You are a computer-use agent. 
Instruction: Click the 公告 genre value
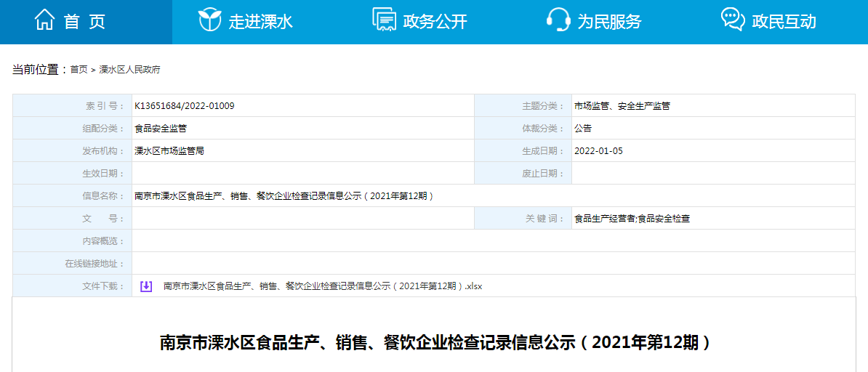pyautogui.click(x=584, y=129)
